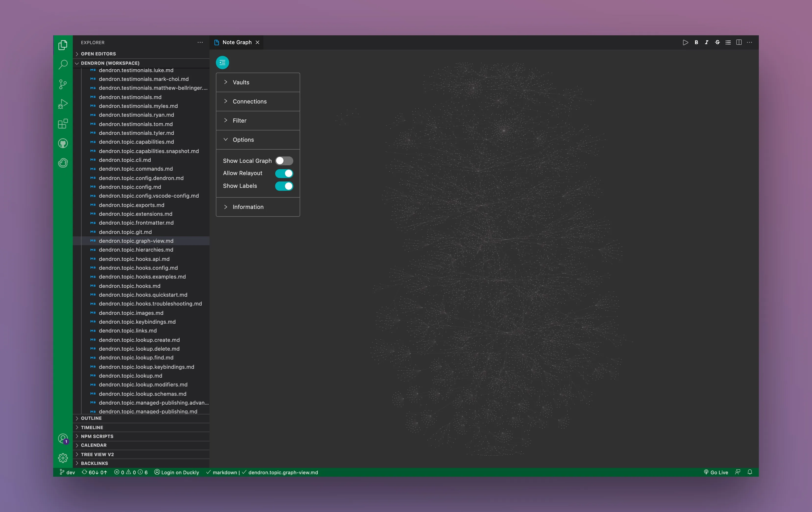Open notifications bell in status bar

pos(750,472)
